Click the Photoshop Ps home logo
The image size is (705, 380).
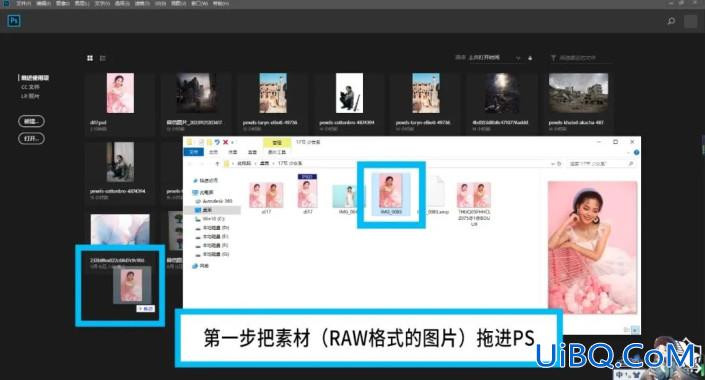(14, 21)
